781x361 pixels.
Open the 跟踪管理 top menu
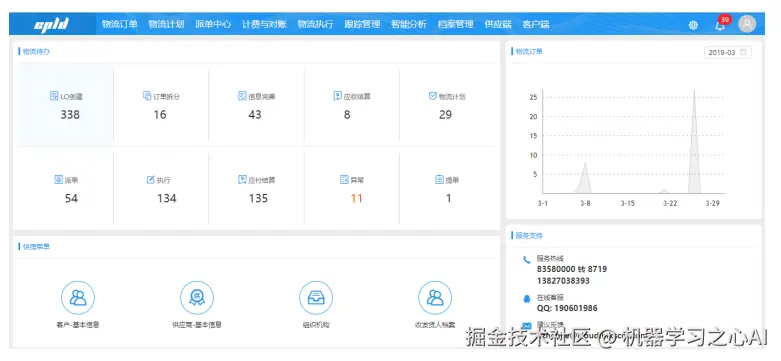pos(363,24)
